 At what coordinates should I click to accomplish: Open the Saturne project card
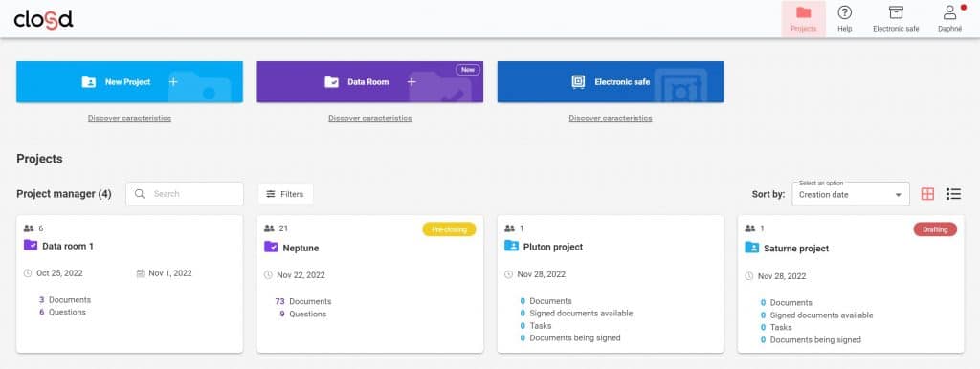tap(851, 284)
